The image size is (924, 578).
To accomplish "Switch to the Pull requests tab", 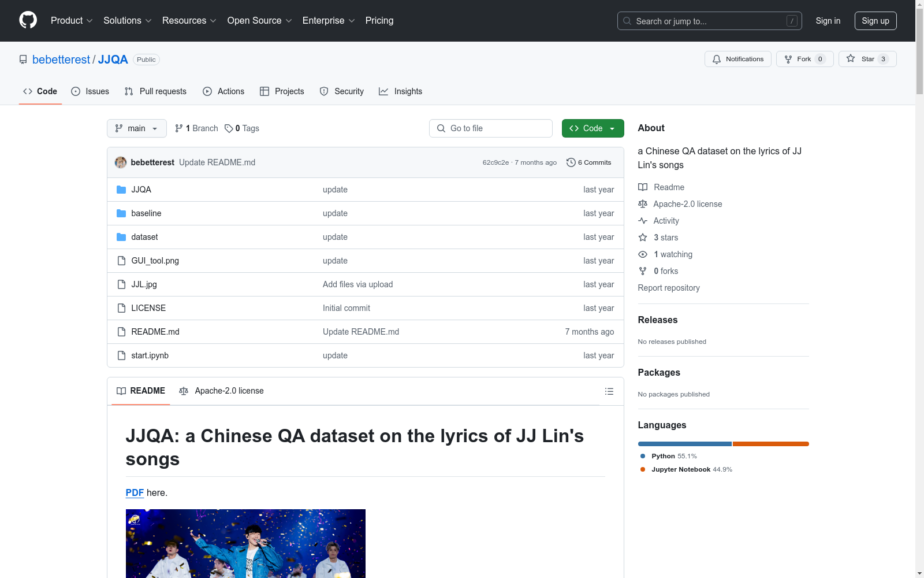I will point(155,91).
